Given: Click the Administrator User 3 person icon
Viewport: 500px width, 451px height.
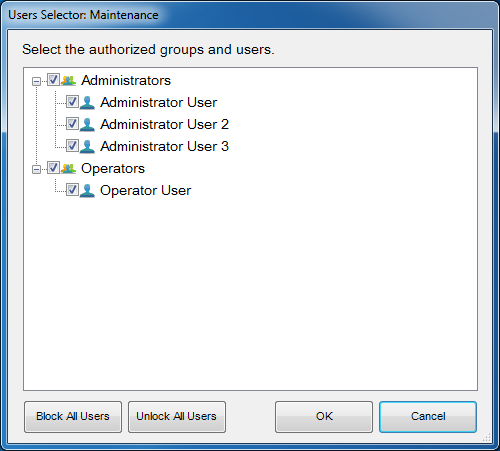Looking at the screenshot, I should [x=87, y=146].
